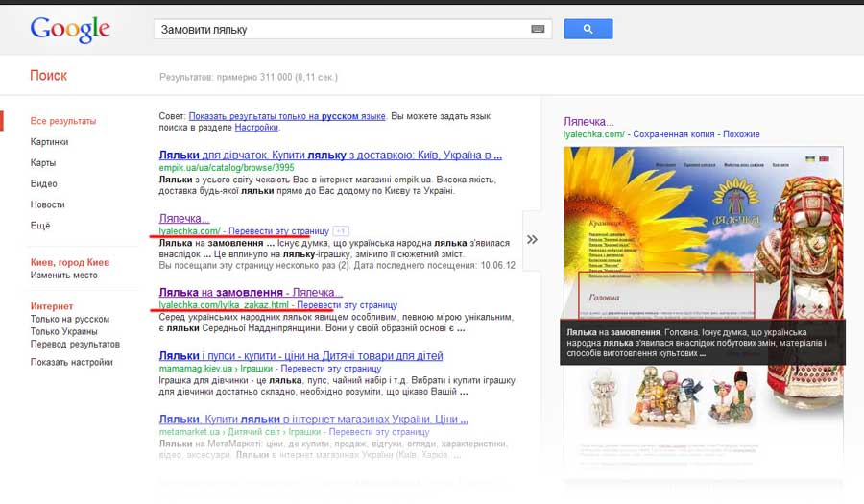Open the 'Настройки' link in the tip
The width and height of the screenshot is (864, 504).
point(256,128)
